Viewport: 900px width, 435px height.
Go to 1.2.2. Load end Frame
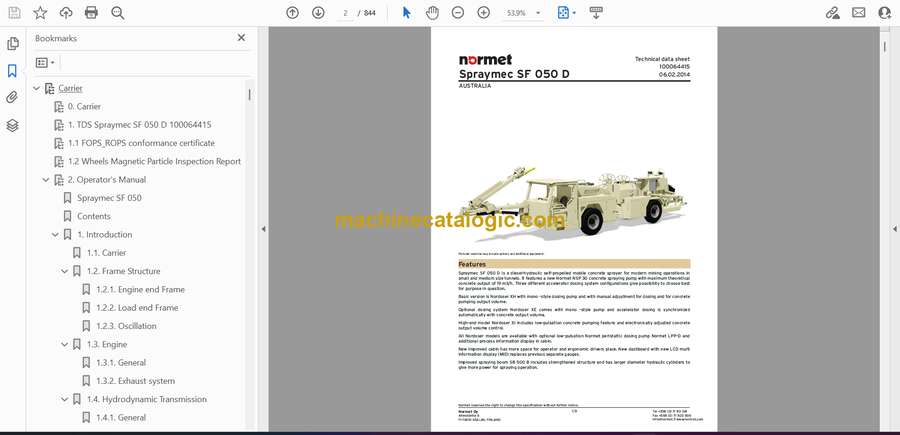click(137, 308)
